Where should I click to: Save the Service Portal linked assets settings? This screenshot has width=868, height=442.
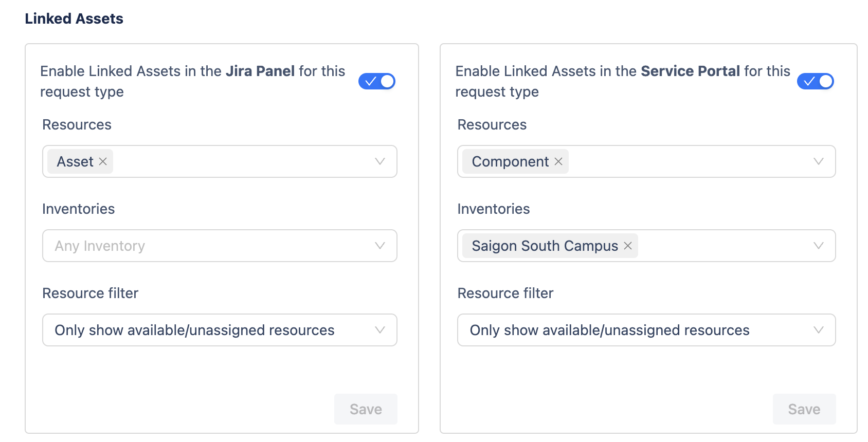click(x=804, y=409)
